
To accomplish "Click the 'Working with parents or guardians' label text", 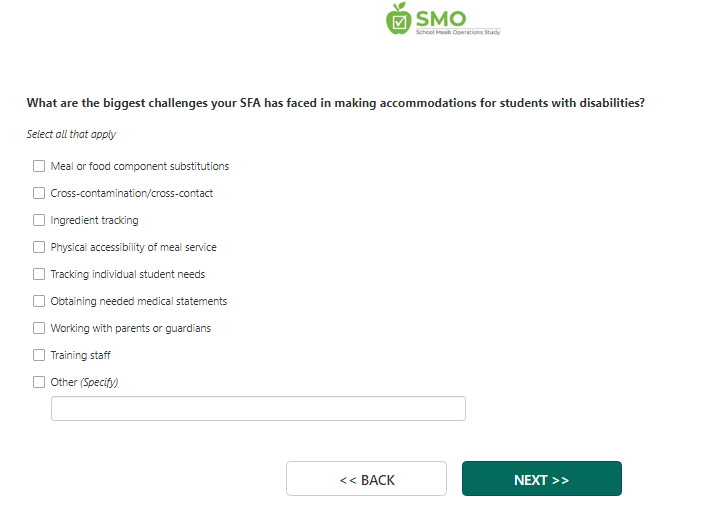I will pyautogui.click(x=130, y=328).
